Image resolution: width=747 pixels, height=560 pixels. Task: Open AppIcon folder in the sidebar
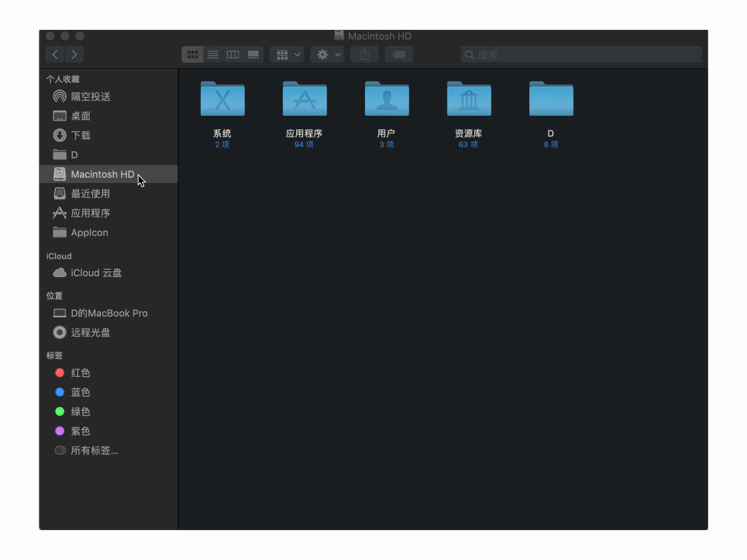[109, 233]
